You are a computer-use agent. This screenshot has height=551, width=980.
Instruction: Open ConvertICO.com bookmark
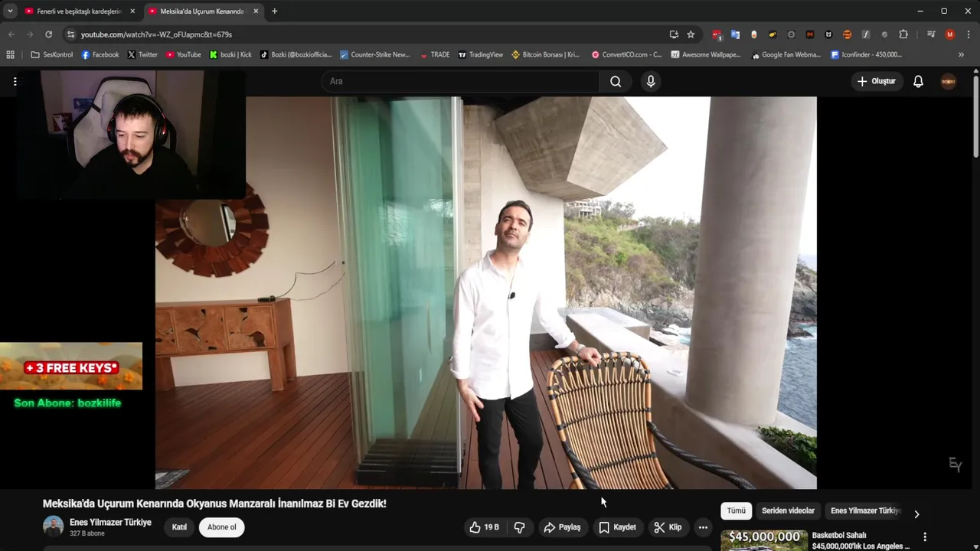pyautogui.click(x=627, y=54)
